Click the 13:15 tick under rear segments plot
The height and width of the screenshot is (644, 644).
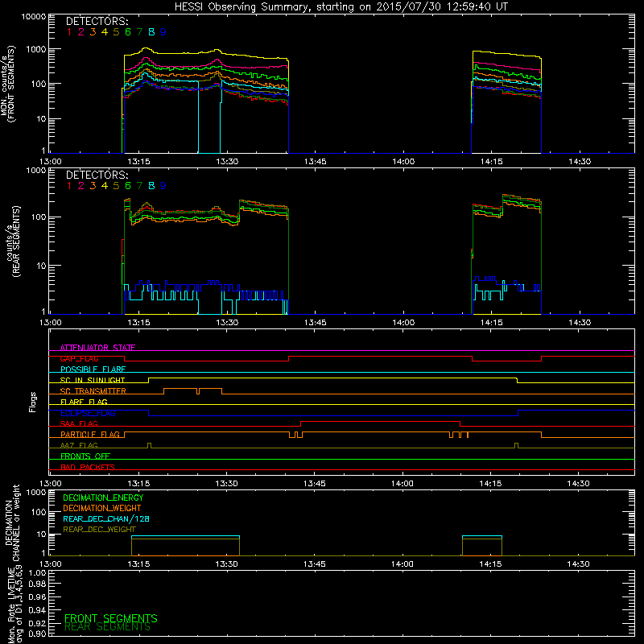pos(138,323)
